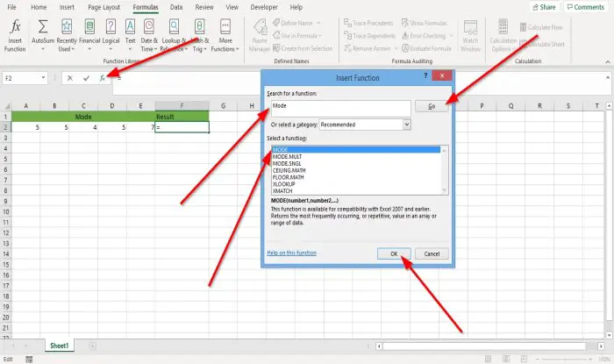Select MODE.MULT in function list
The image size is (614, 364).
click(356, 156)
